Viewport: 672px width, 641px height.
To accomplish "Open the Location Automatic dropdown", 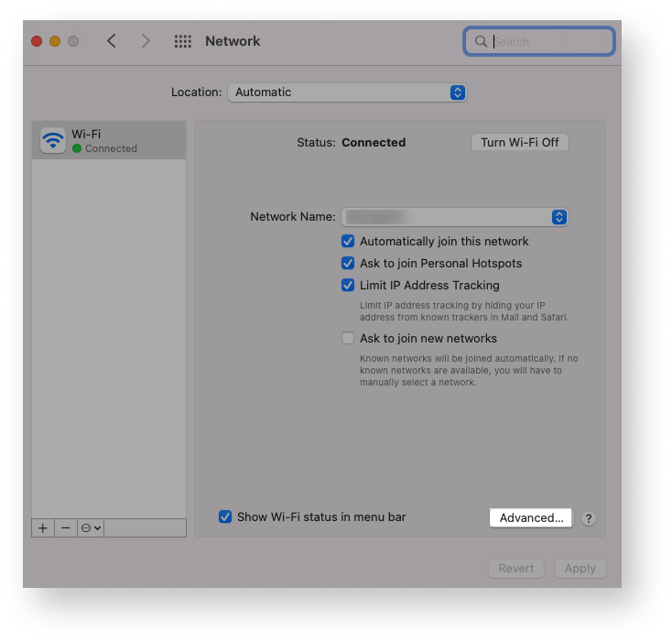I will (347, 92).
